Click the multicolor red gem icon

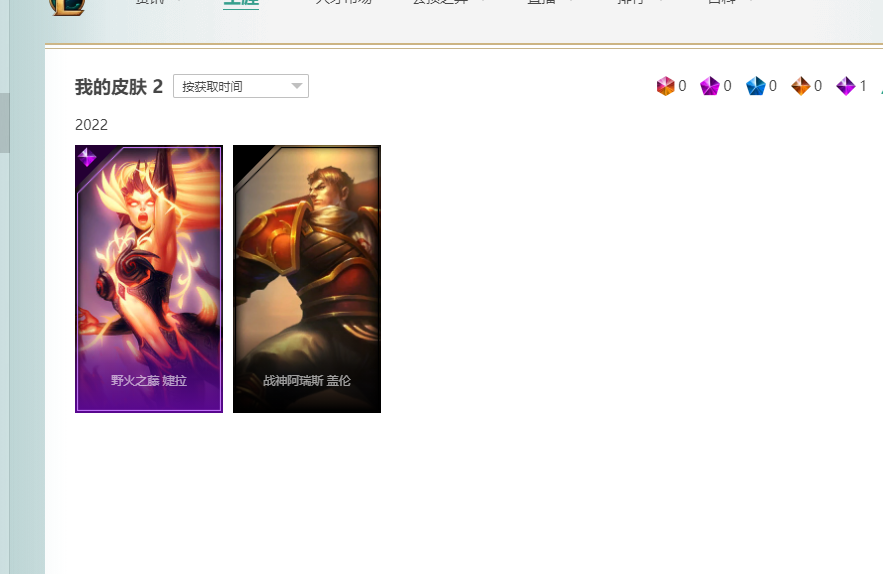point(665,86)
